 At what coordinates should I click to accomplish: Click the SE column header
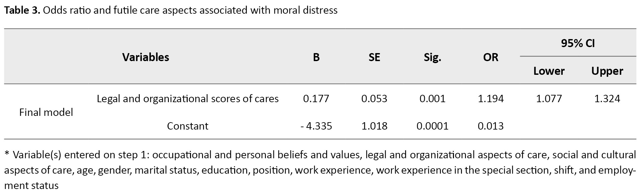[x=374, y=57]
